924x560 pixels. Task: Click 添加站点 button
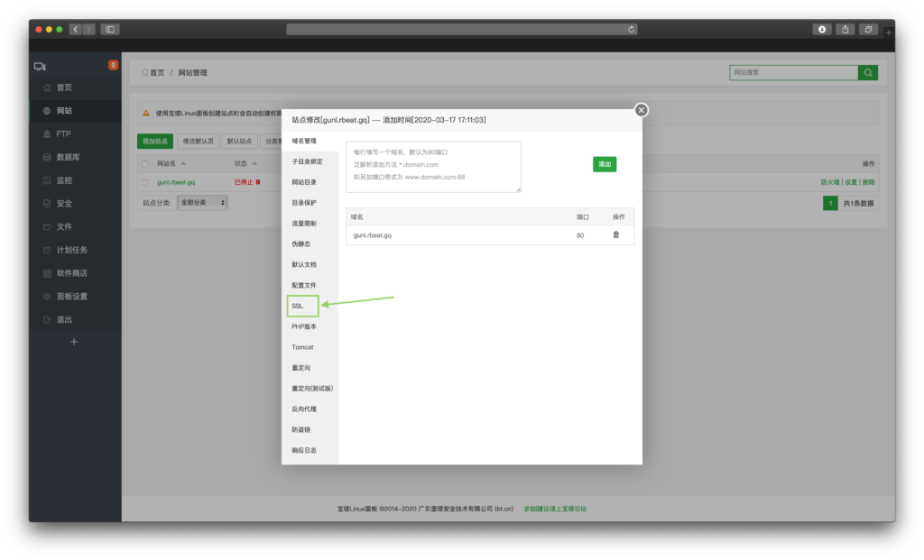coord(155,142)
